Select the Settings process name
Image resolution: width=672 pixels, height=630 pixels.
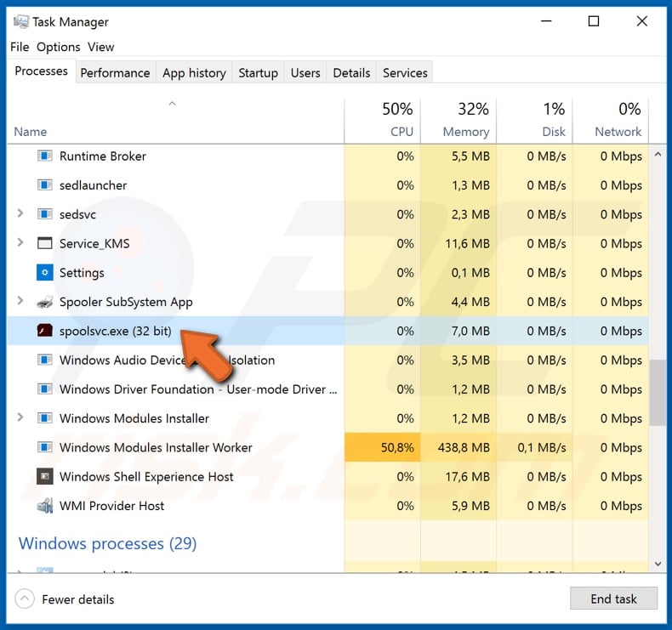(82, 273)
